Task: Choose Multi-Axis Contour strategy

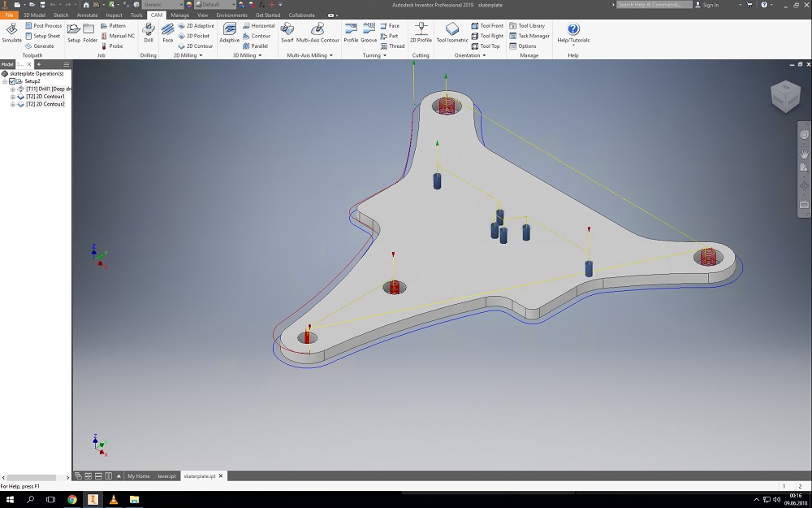Action: tap(317, 33)
